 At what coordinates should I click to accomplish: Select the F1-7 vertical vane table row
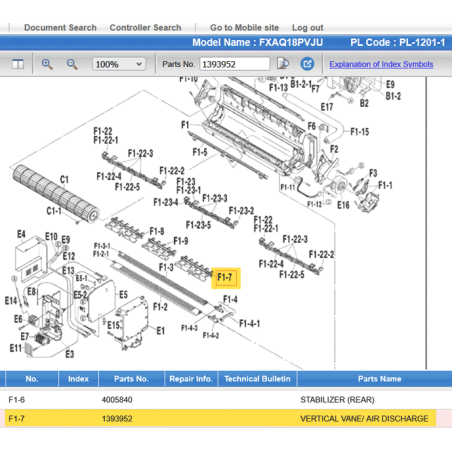(220, 418)
